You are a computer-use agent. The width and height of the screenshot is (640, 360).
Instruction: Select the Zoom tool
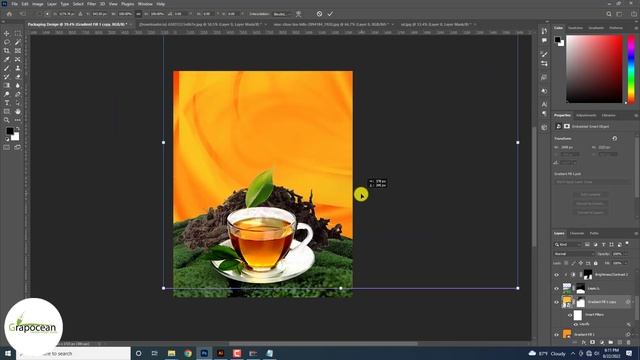(7, 120)
